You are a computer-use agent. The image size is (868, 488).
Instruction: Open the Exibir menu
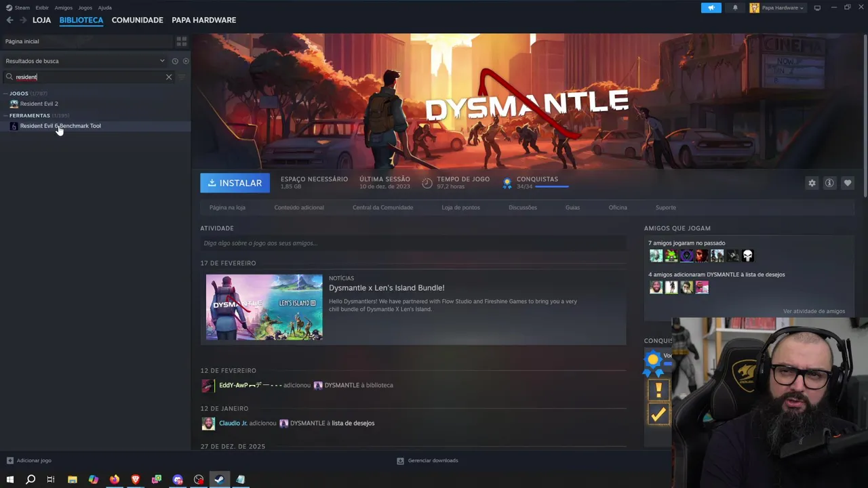point(42,7)
